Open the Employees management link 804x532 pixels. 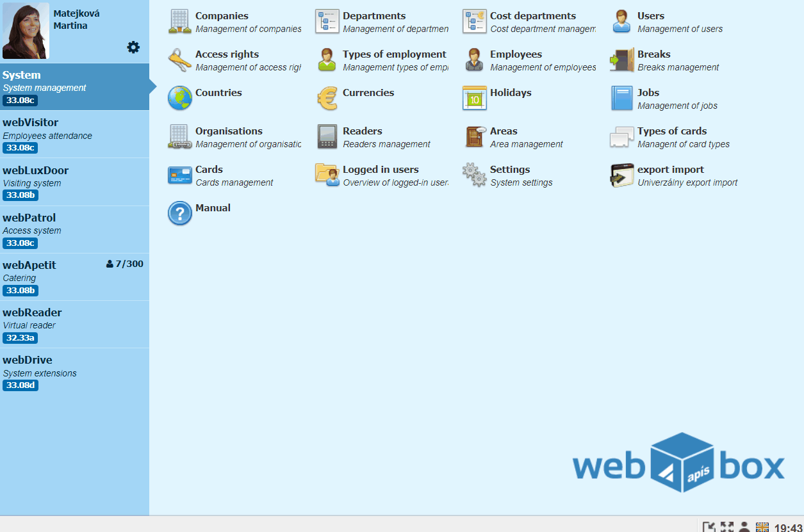click(x=516, y=54)
